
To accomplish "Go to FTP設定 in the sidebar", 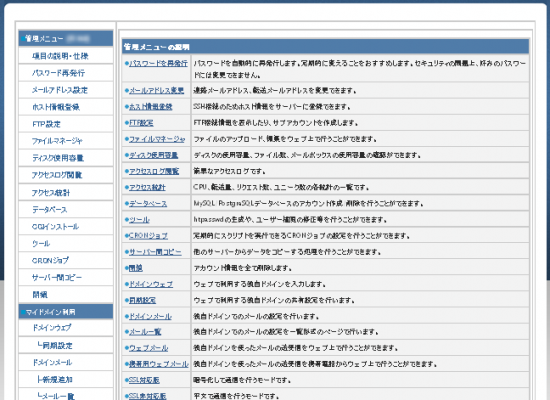I will click(46, 124).
